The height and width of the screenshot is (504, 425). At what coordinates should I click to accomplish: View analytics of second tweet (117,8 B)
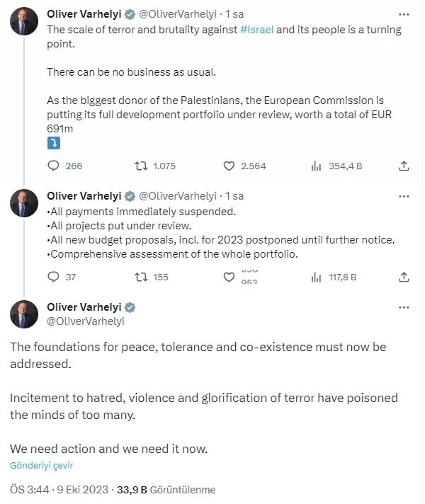tap(317, 277)
